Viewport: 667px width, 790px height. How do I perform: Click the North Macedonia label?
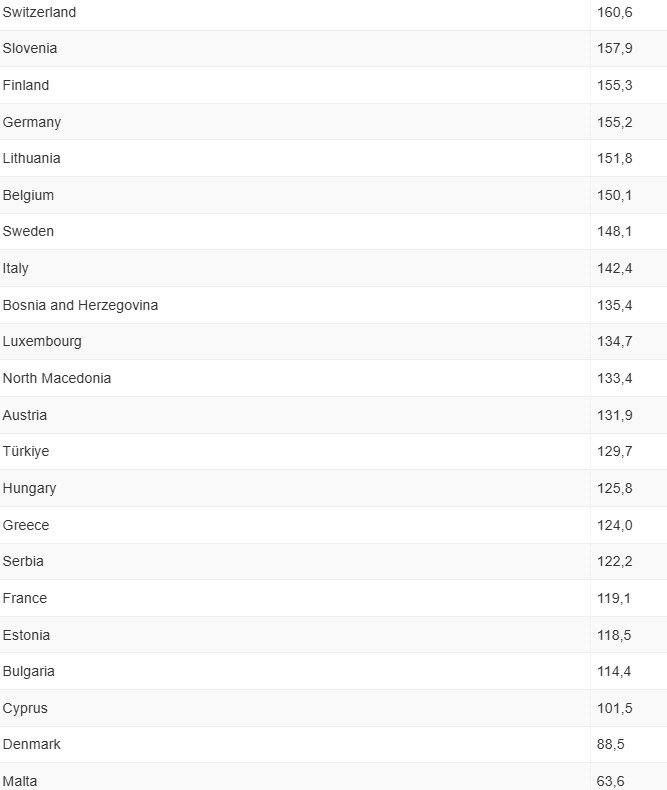point(57,378)
